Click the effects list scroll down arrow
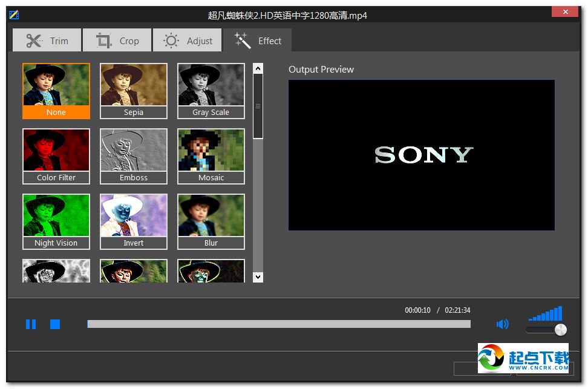This screenshot has width=588, height=389. (258, 277)
